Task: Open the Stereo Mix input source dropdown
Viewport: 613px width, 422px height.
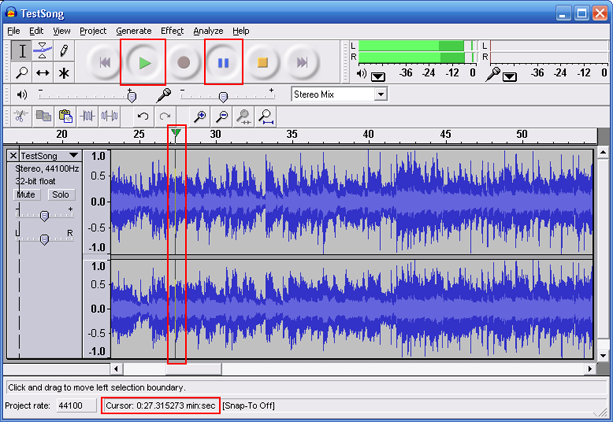Action: click(380, 94)
